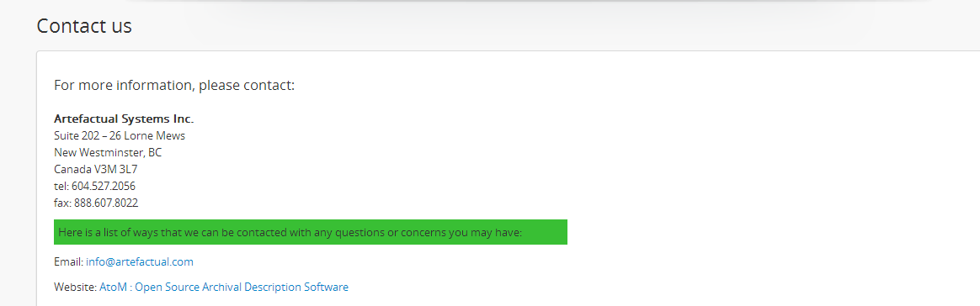Click the green highlighted contact-ways banner
980x306 pixels.
(x=311, y=232)
